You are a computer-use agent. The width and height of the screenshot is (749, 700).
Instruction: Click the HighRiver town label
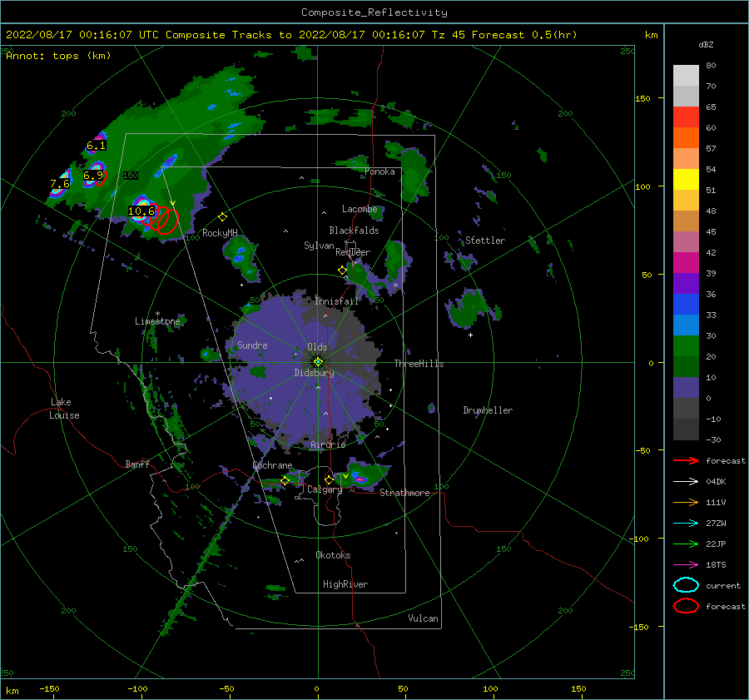(345, 584)
